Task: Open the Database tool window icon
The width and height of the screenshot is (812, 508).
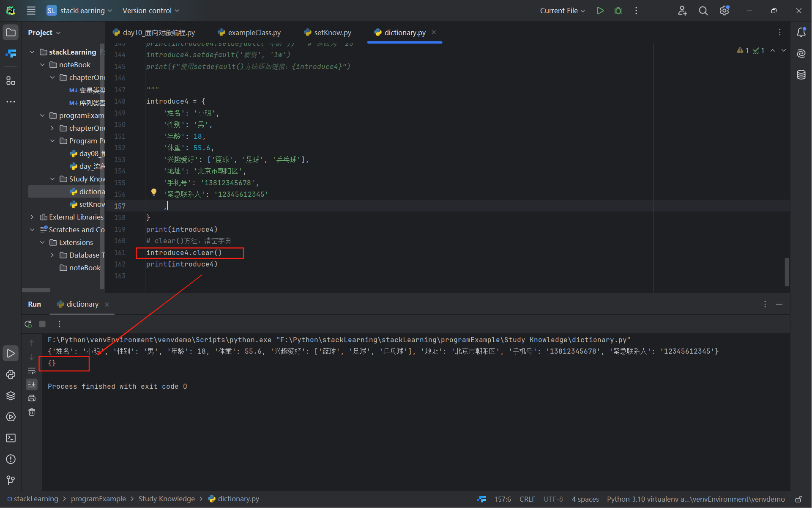Action: tap(801, 75)
